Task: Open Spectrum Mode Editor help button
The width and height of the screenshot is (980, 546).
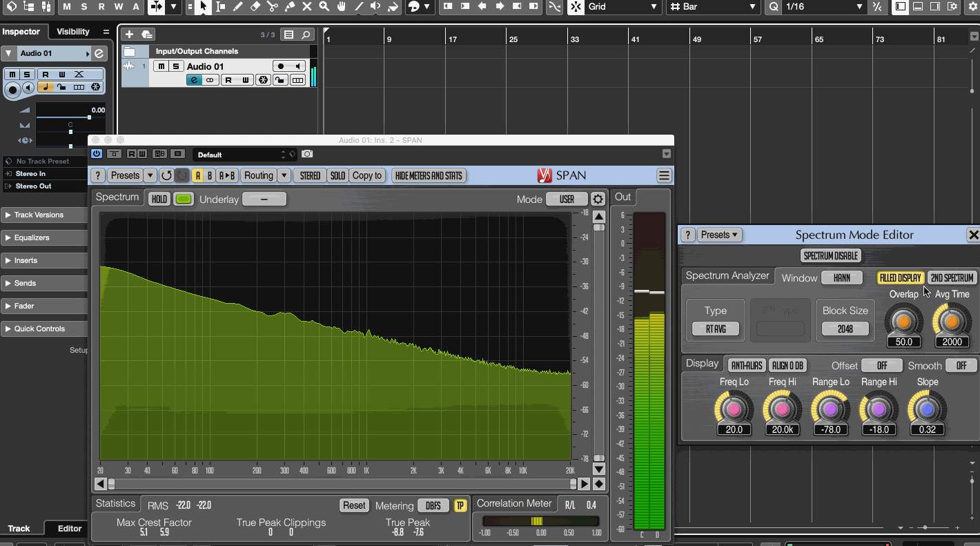Action: coord(687,235)
